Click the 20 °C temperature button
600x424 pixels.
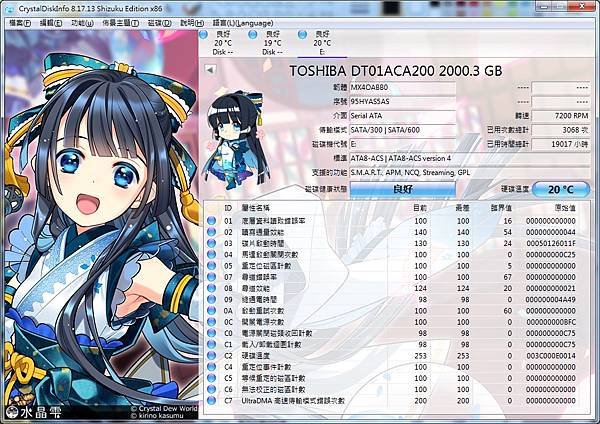pyautogui.click(x=561, y=189)
